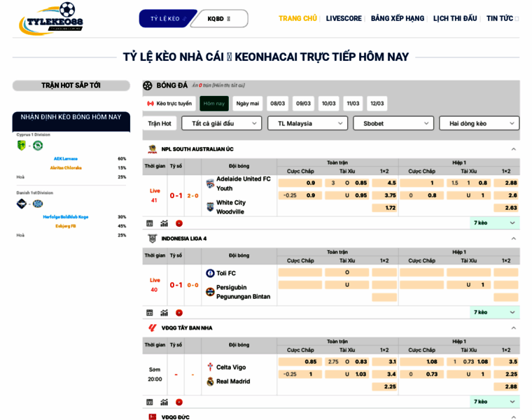Open the Sbobet bookmaker dropdown
This screenshot has height=420, width=532.
(x=393, y=123)
